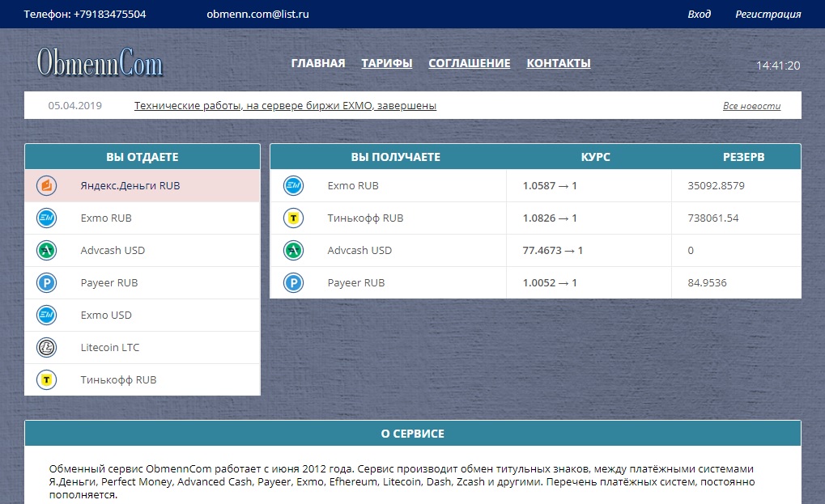Choose Тинькофф RUB icon in receive list
Image resolution: width=825 pixels, height=504 pixels.
tap(292, 218)
